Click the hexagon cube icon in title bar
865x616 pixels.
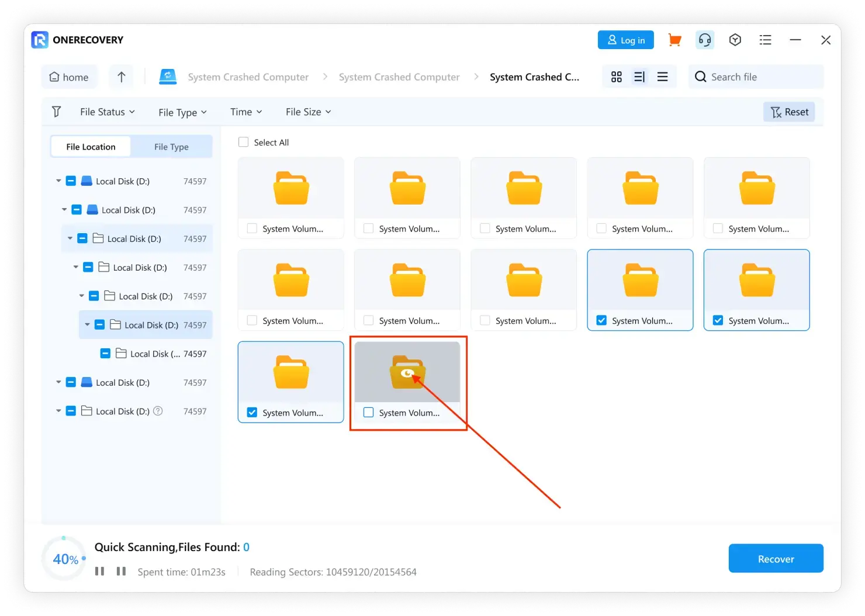coord(735,40)
